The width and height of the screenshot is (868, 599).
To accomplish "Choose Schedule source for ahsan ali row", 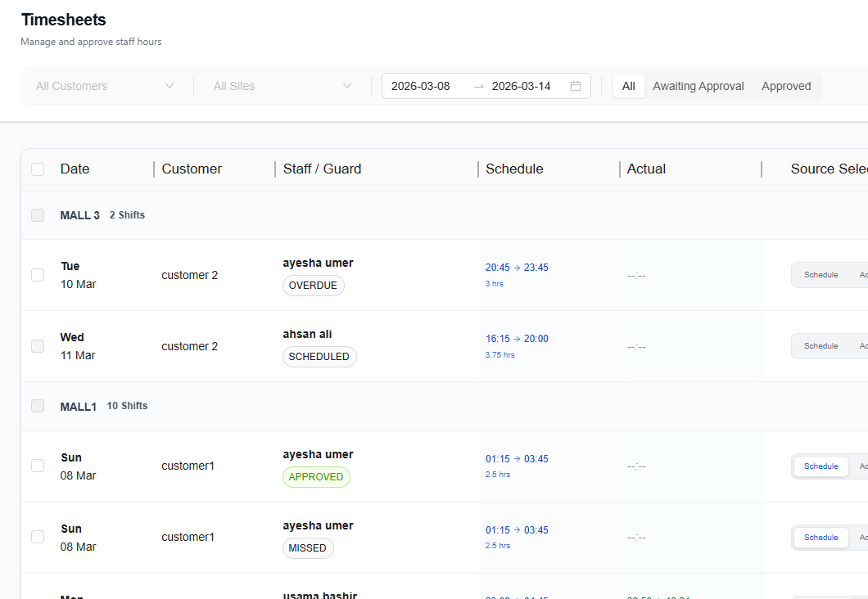I will pos(821,346).
